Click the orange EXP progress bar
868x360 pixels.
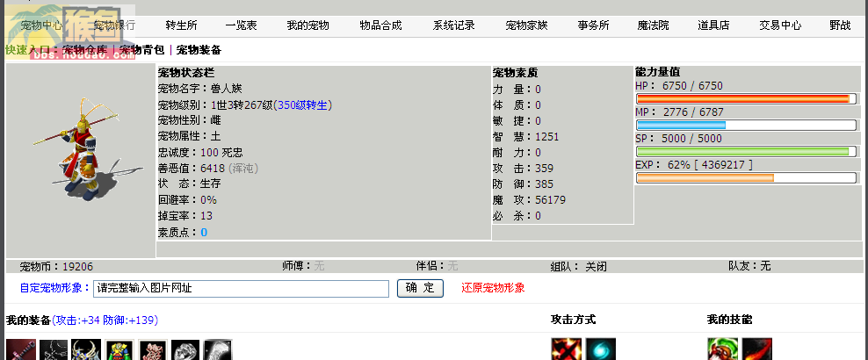coord(747,177)
